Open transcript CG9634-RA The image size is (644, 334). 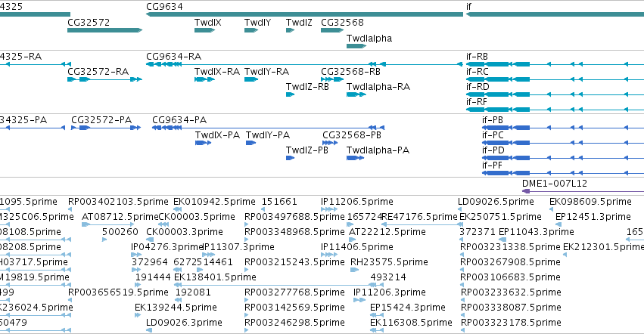pos(174,56)
